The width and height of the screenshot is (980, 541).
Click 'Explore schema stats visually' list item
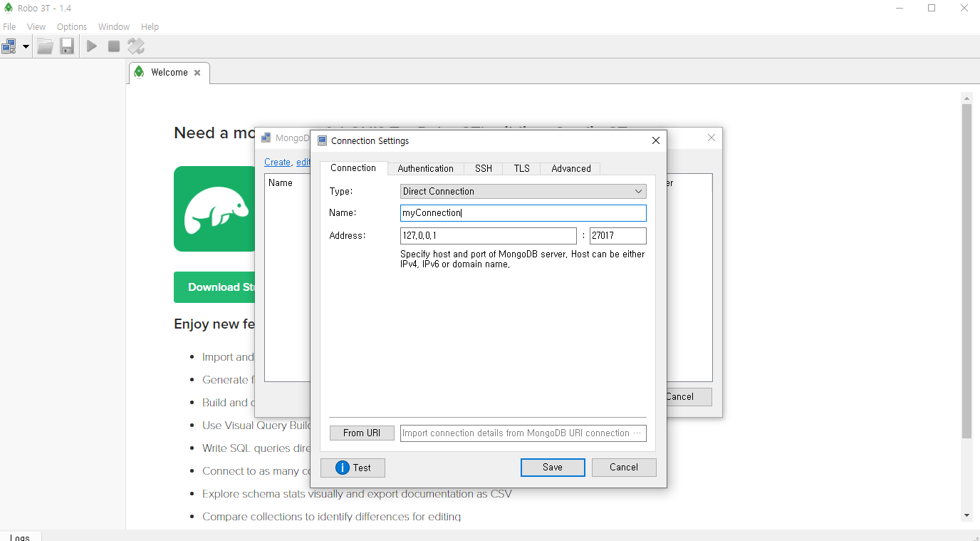357,494
